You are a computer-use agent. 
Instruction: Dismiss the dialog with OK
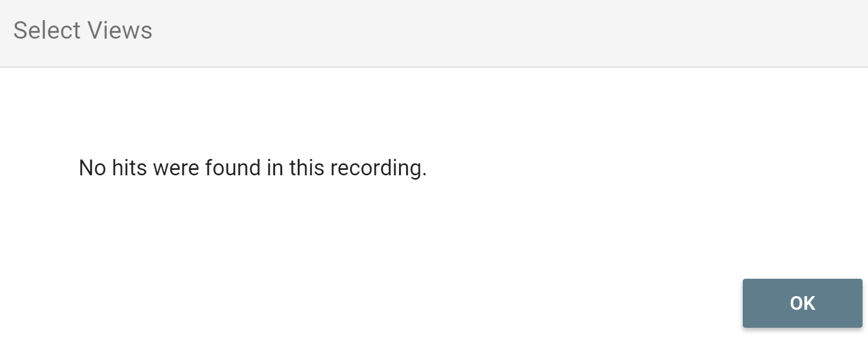(x=802, y=303)
